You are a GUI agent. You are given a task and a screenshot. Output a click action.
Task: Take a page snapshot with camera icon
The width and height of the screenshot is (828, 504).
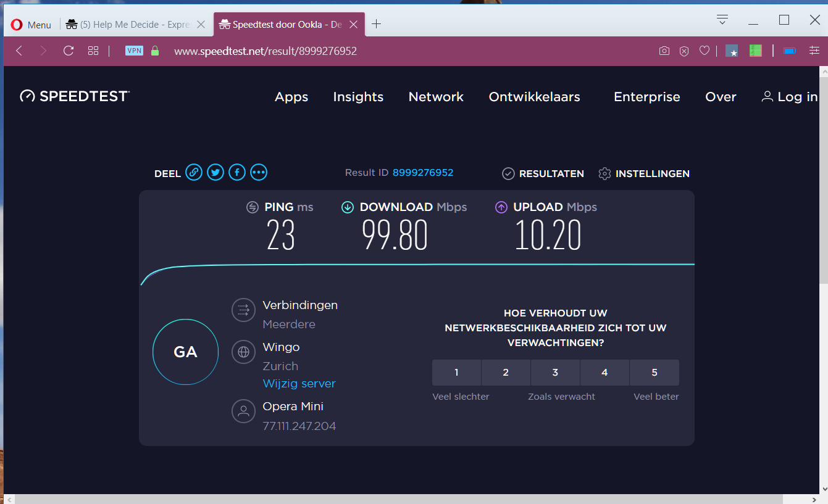click(x=664, y=51)
